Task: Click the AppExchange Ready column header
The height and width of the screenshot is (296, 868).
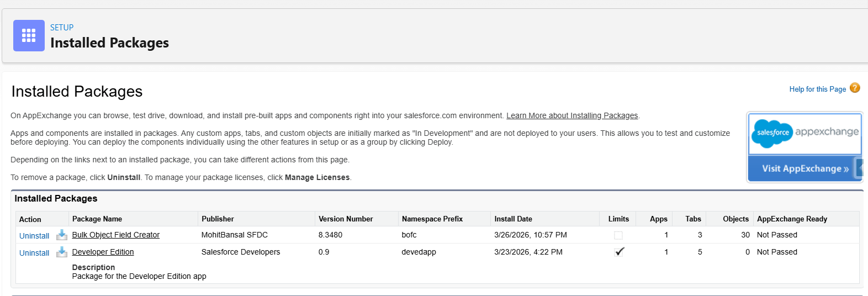Action: 792,219
